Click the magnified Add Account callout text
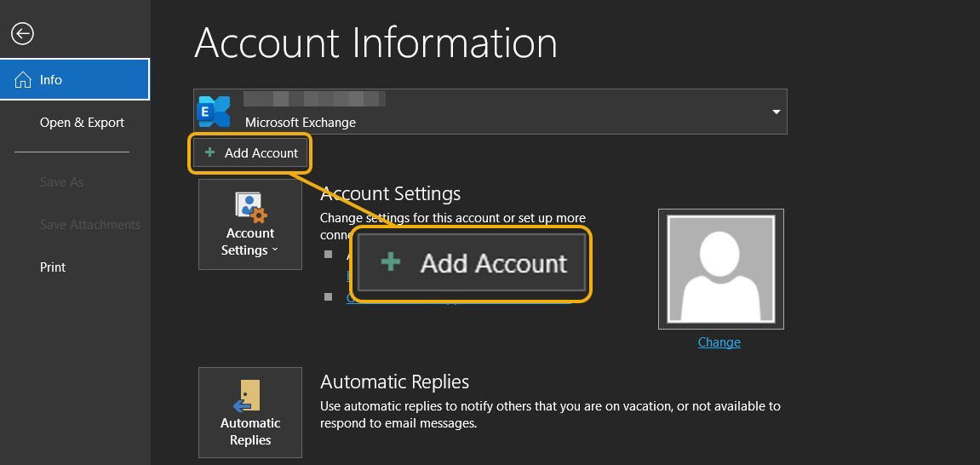This screenshot has height=465, width=980. (494, 263)
